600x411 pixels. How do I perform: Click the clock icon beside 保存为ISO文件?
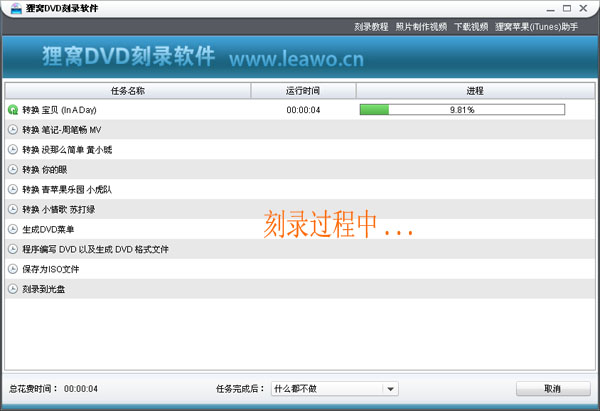pyautogui.click(x=13, y=269)
